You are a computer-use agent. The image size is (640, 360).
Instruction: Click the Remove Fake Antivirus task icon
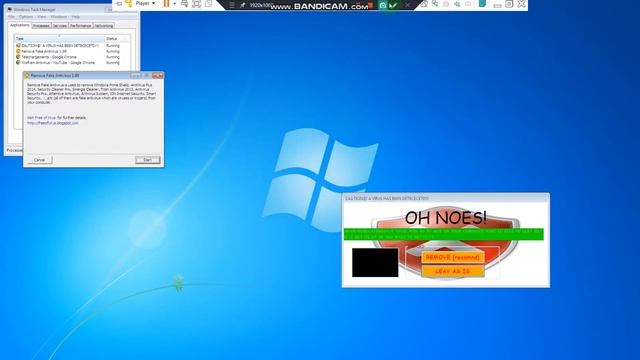(18, 51)
